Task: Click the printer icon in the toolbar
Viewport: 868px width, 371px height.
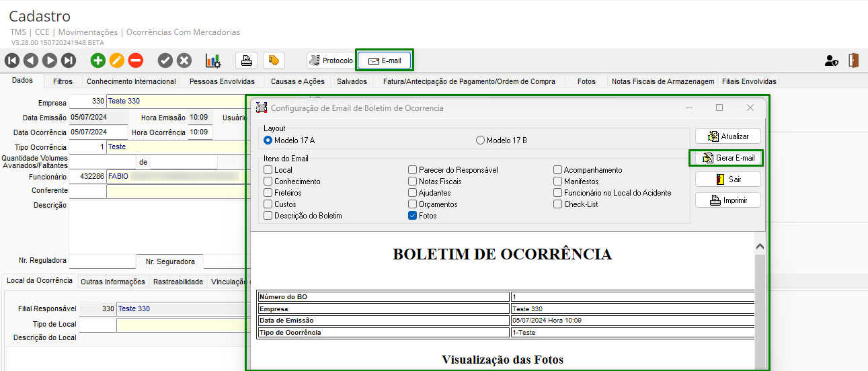Action: click(247, 60)
